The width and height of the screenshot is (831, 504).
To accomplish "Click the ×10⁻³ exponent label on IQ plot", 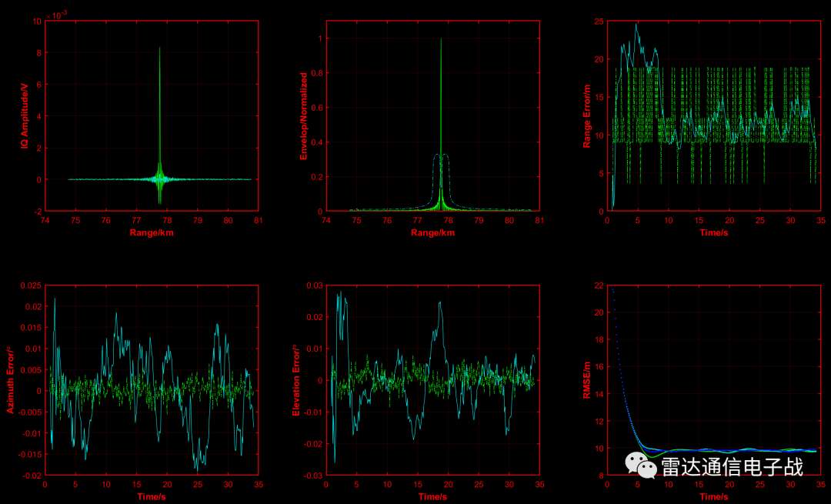I will click(x=56, y=15).
